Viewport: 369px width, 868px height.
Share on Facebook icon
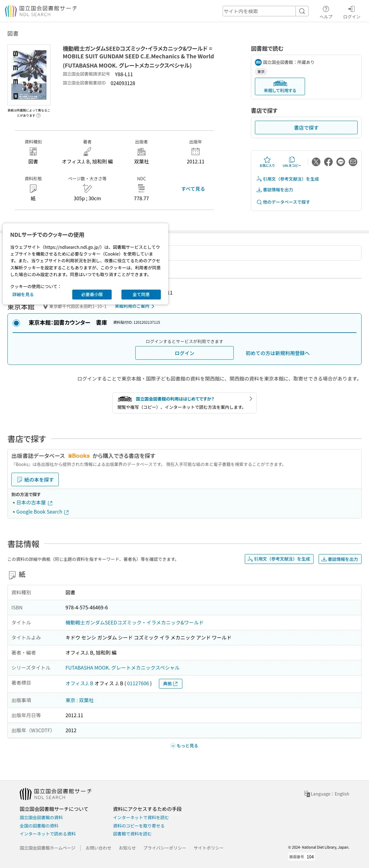(328, 162)
